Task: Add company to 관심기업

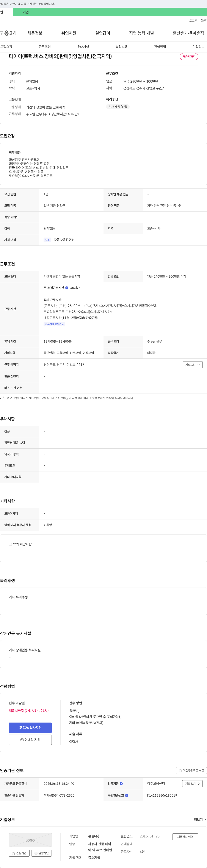Action: [x=19, y=853]
